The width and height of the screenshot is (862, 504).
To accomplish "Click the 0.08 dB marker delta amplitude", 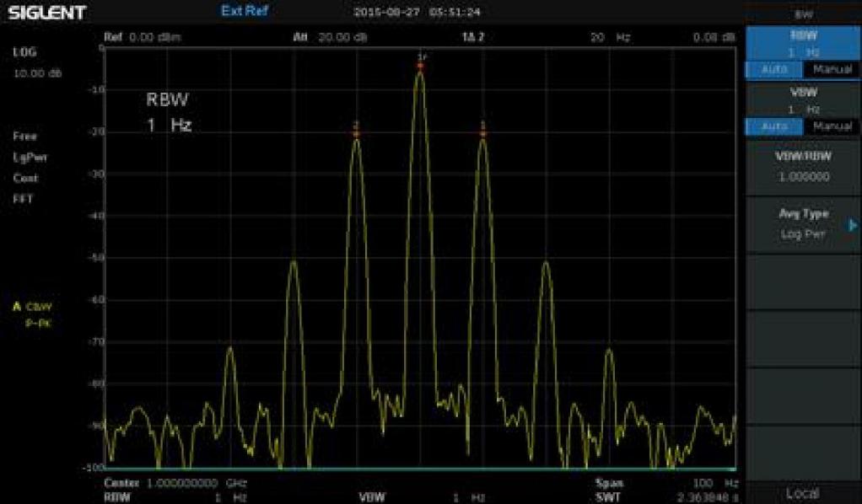I will click(x=714, y=37).
